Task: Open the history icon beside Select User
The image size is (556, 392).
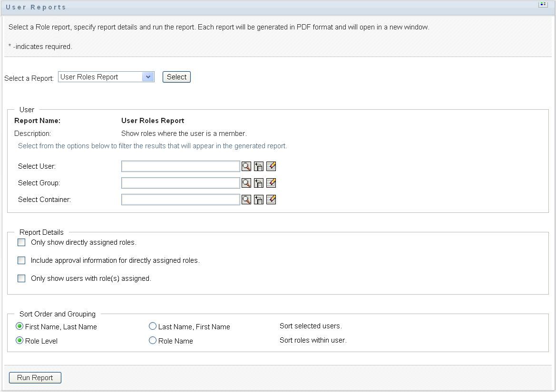Action: pyautogui.click(x=259, y=166)
